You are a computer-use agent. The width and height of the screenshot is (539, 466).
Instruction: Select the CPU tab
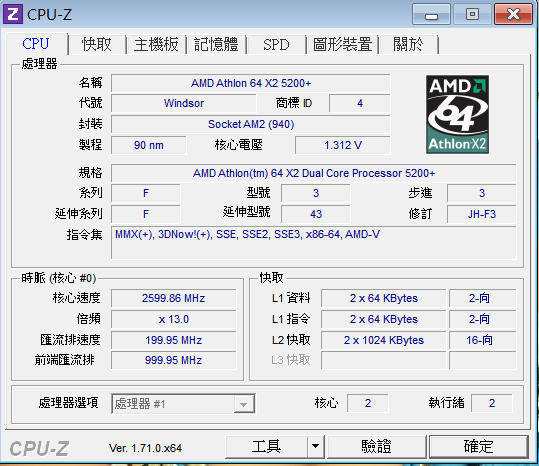pos(36,44)
